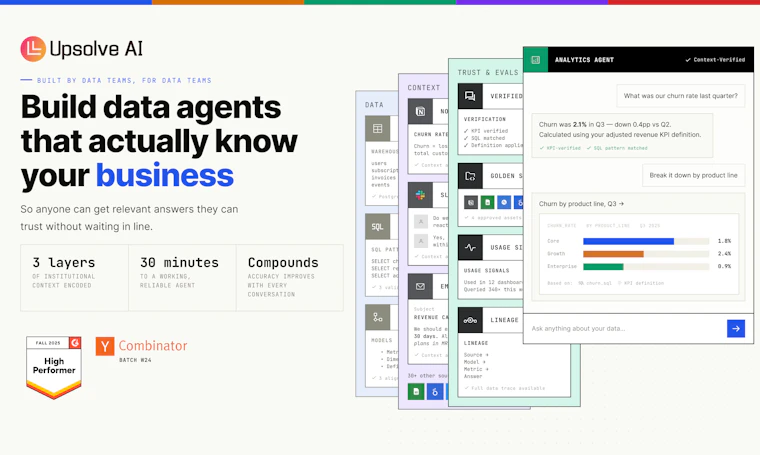Click the Verified chat icon in Trust & Evals
This screenshot has height=455, width=760.
(470, 96)
